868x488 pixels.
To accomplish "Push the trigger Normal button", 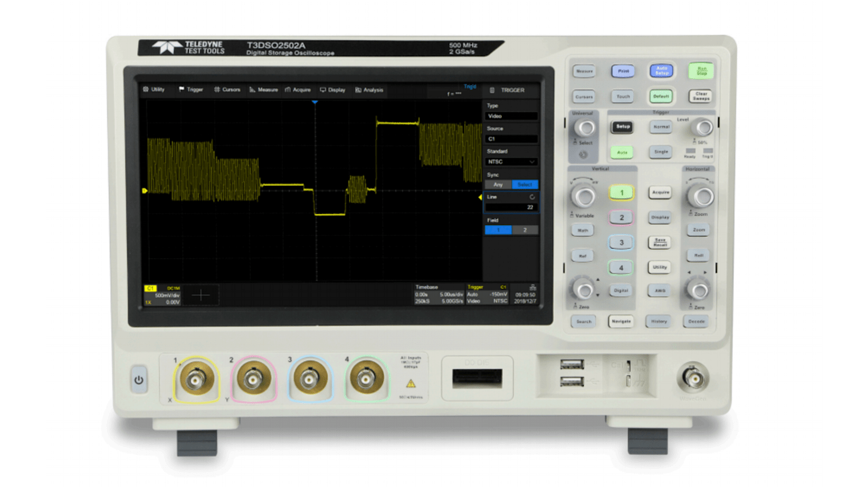I will click(x=660, y=127).
